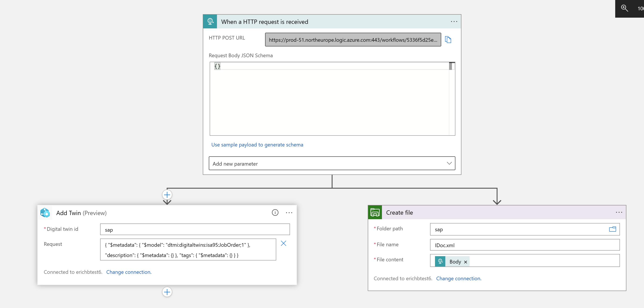The image size is (644, 308).
Task: Add step below Add Twin action
Action: [x=167, y=292]
